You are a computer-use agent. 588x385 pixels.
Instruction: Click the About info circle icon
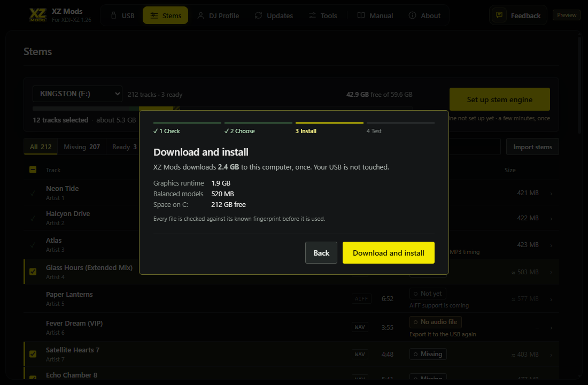click(x=413, y=16)
